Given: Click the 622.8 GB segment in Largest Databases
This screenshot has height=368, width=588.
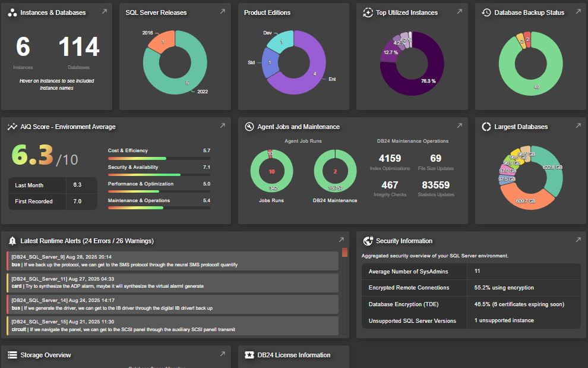Looking at the screenshot, I should 552,167.
